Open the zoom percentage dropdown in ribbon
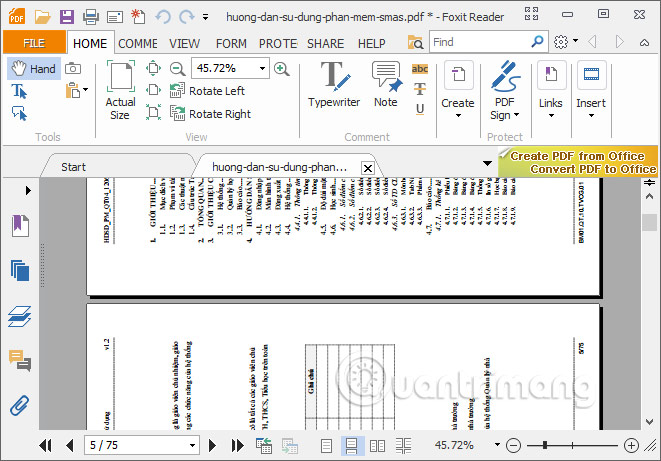 [x=262, y=68]
